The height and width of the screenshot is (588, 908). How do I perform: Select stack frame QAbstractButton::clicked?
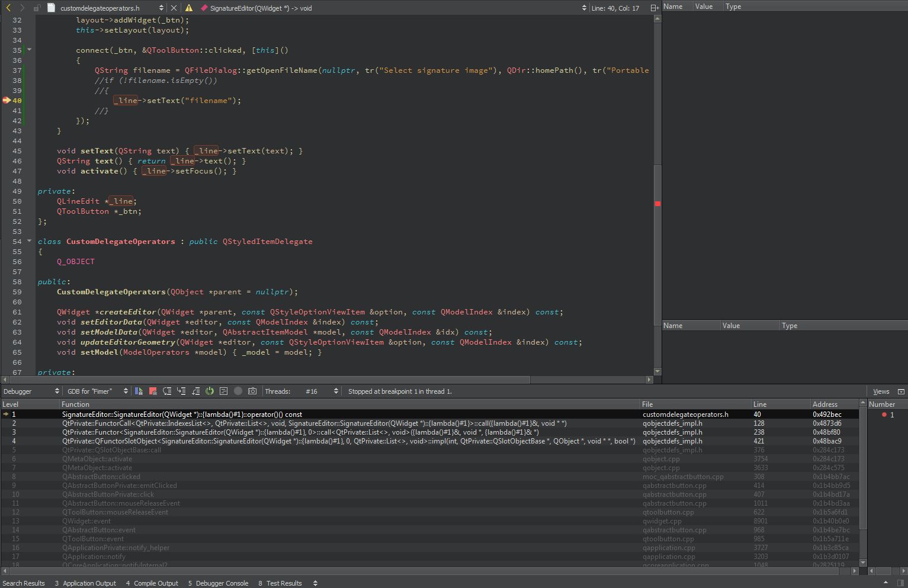pos(429,477)
